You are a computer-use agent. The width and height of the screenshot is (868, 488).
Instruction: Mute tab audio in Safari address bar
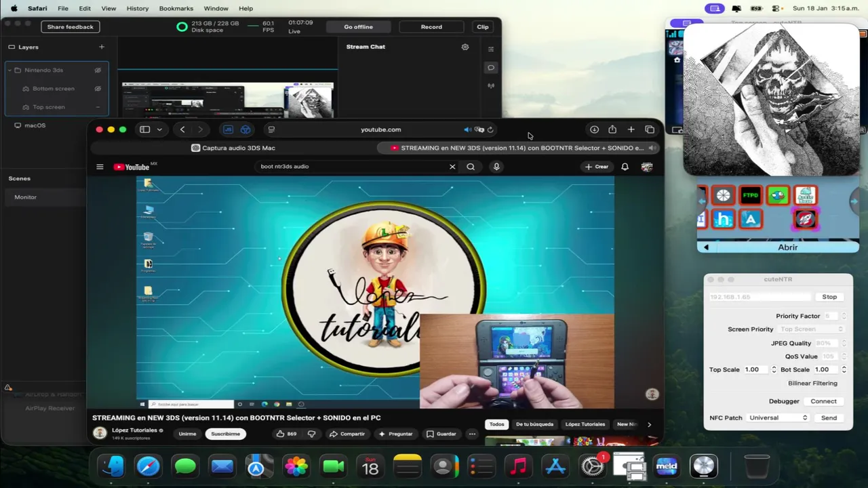467,129
